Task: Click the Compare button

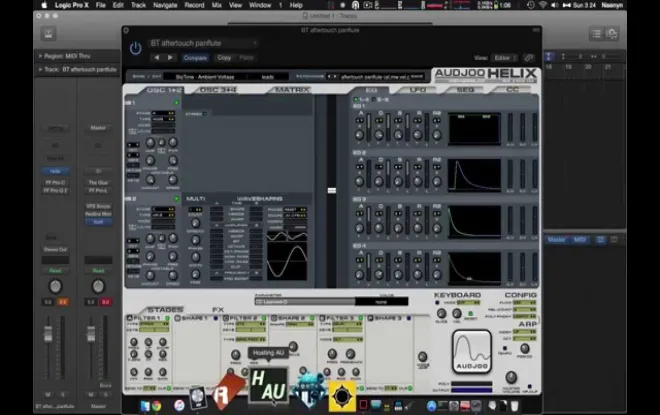Action: click(x=195, y=58)
